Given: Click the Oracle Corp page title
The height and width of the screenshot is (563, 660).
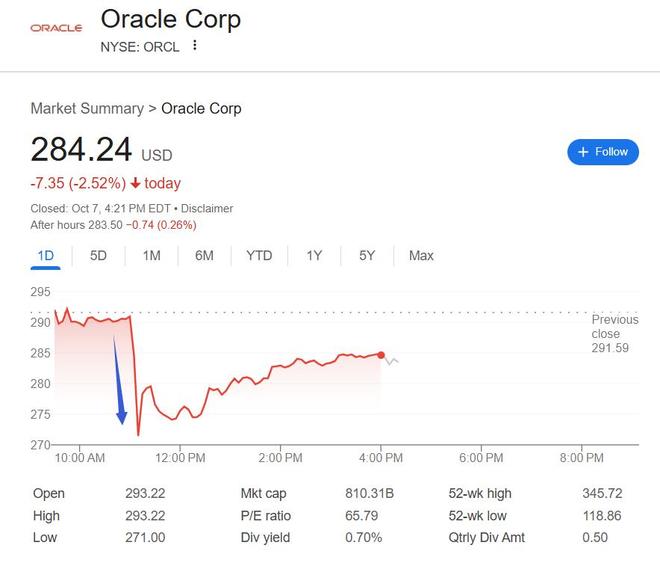Looking at the screenshot, I should coord(171,19).
